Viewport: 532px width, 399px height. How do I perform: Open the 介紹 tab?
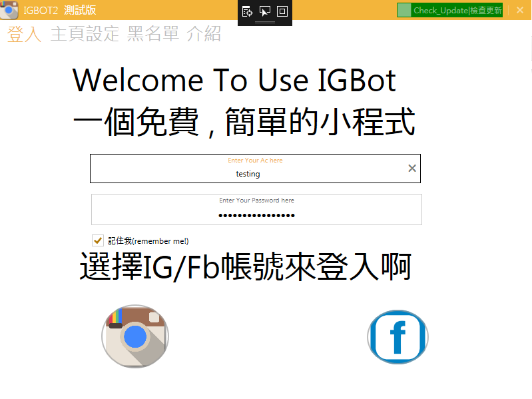[204, 34]
